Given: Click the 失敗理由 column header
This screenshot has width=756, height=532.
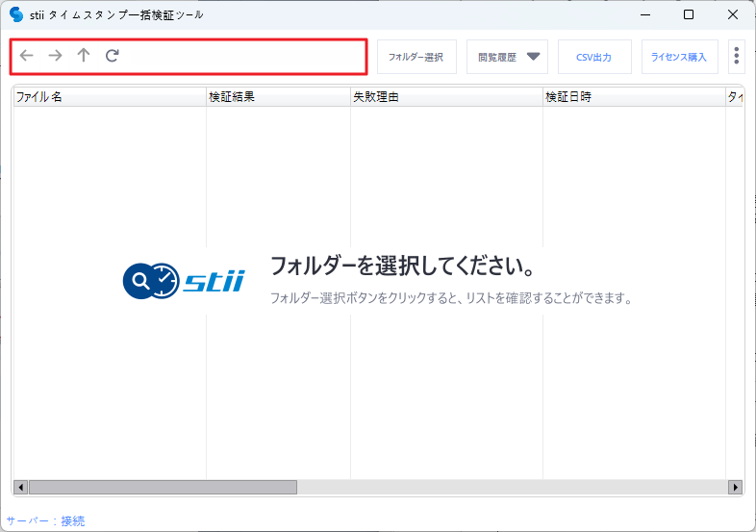Looking at the screenshot, I should click(446, 97).
